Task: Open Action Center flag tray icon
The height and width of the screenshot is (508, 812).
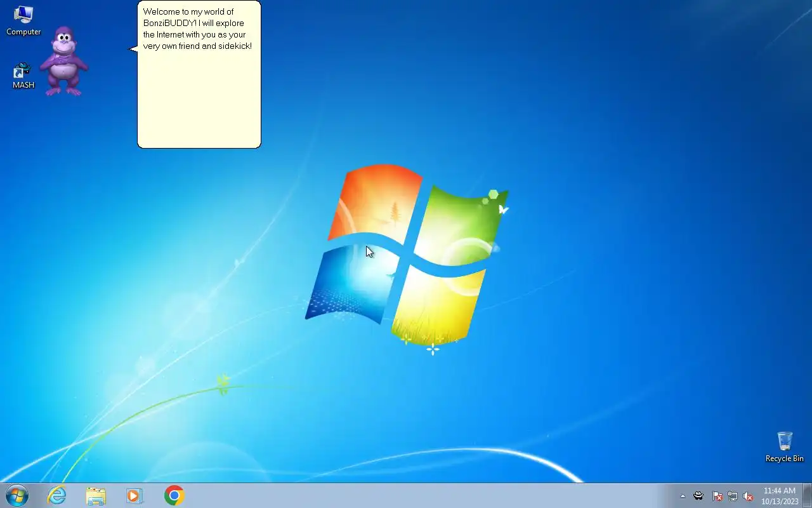Action: tap(717, 496)
